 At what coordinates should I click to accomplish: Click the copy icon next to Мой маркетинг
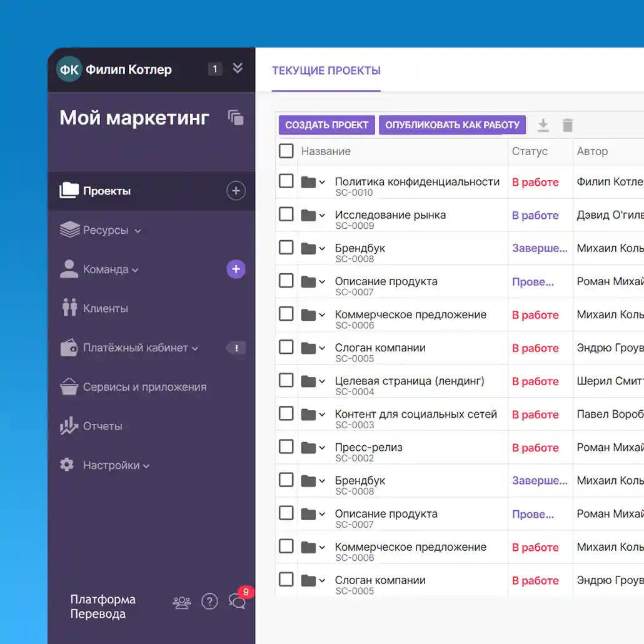(x=236, y=117)
